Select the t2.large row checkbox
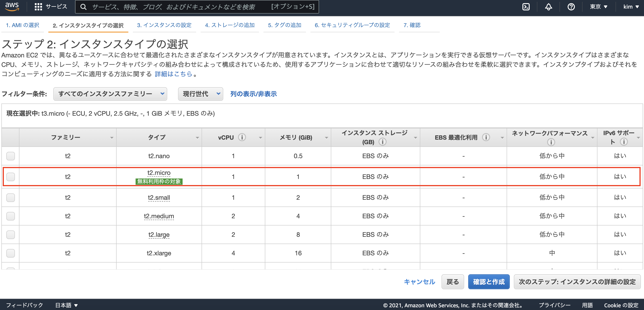 point(10,235)
